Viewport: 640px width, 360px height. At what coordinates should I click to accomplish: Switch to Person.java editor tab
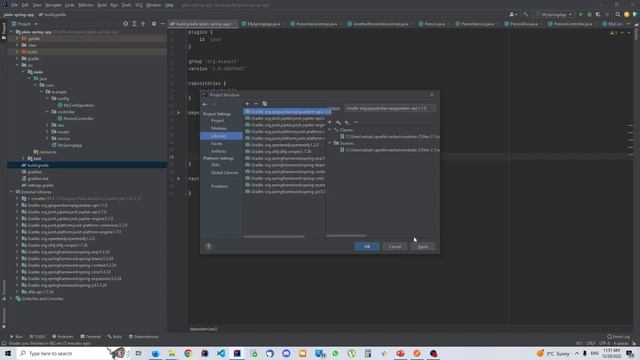click(434, 24)
